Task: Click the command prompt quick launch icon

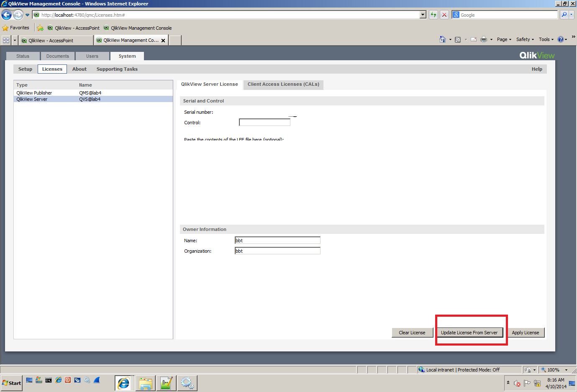Action: click(49, 380)
